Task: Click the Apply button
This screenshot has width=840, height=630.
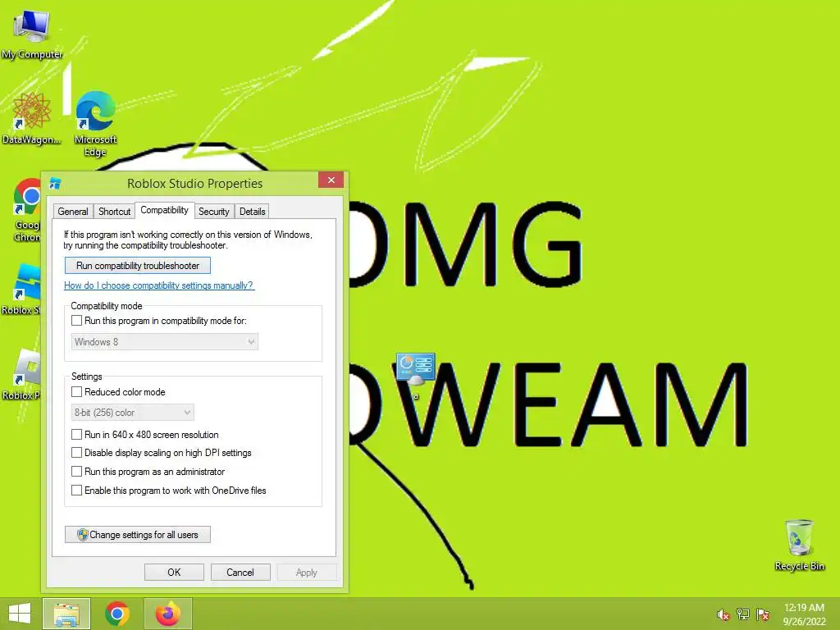Action: 307,572
